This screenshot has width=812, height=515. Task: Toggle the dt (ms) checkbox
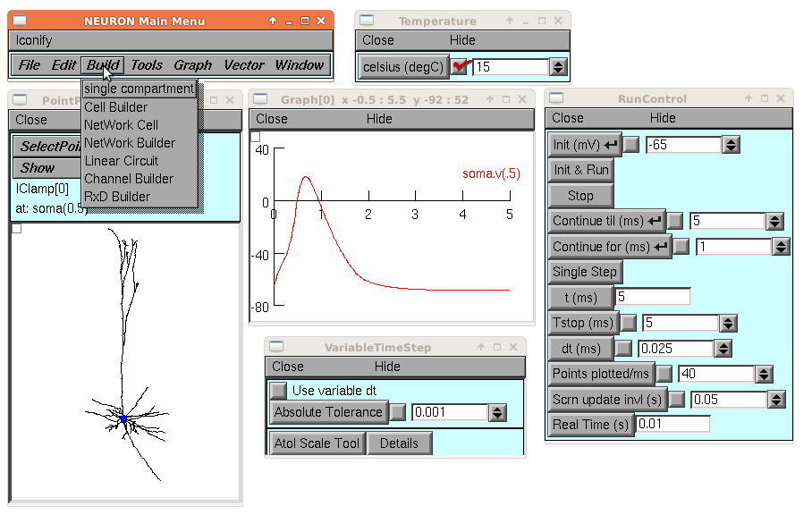click(624, 349)
